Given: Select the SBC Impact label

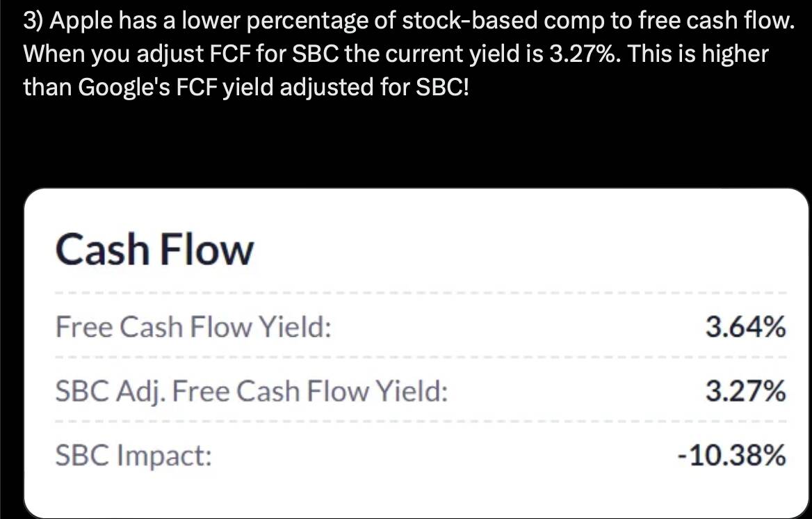Looking at the screenshot, I should pos(133,456).
